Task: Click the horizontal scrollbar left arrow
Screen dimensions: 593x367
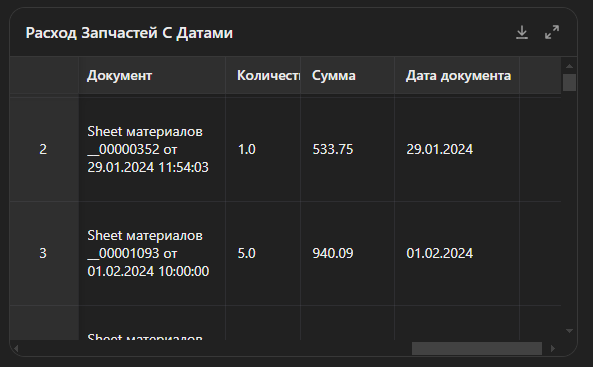Action: coord(16,348)
